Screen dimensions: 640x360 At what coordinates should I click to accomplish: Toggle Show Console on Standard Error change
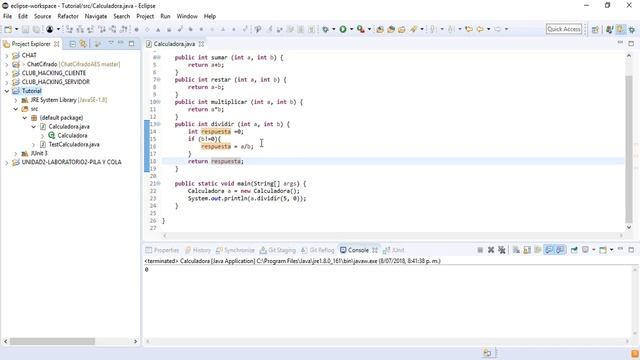coord(560,250)
